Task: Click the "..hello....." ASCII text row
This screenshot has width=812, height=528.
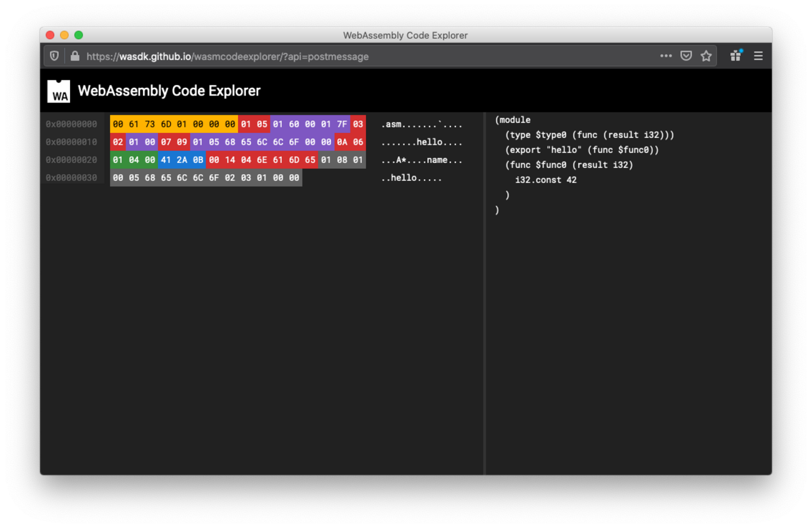Action: click(x=411, y=178)
